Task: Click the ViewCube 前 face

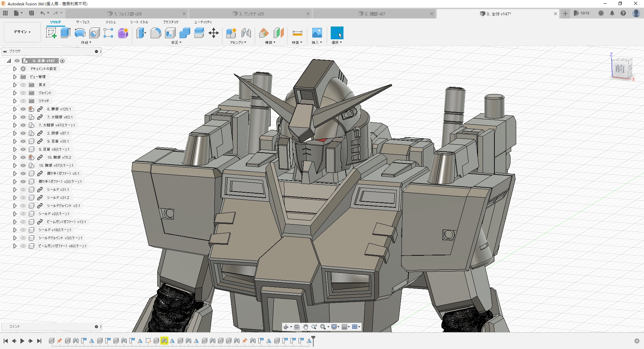Action: 620,69
